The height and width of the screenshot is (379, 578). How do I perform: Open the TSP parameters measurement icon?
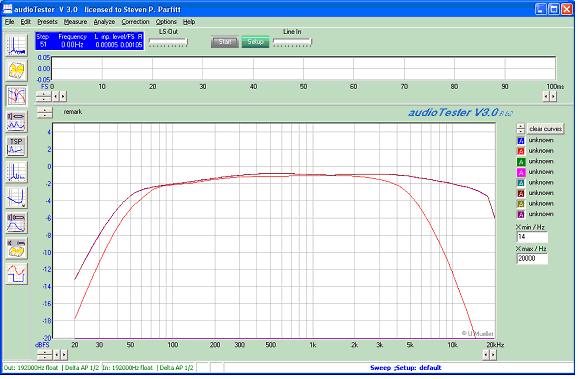(16, 147)
